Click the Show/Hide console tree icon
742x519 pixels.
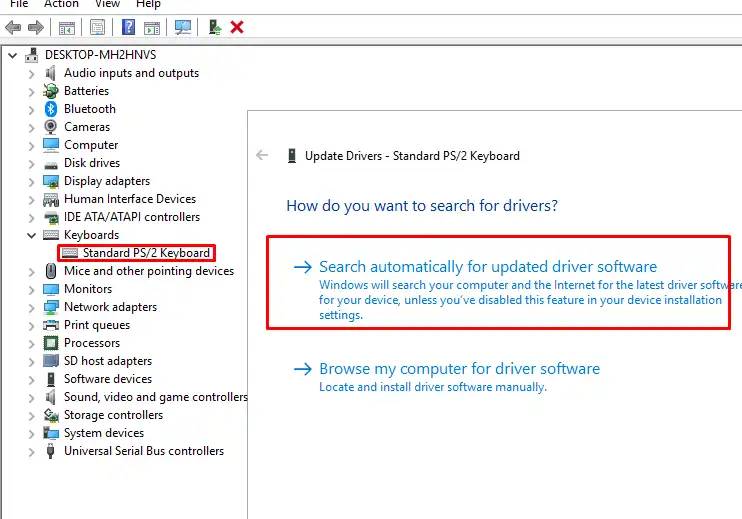pos(67,27)
